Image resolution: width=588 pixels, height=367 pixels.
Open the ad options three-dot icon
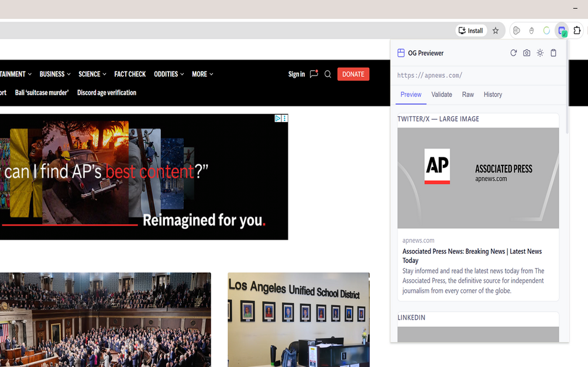(x=284, y=118)
